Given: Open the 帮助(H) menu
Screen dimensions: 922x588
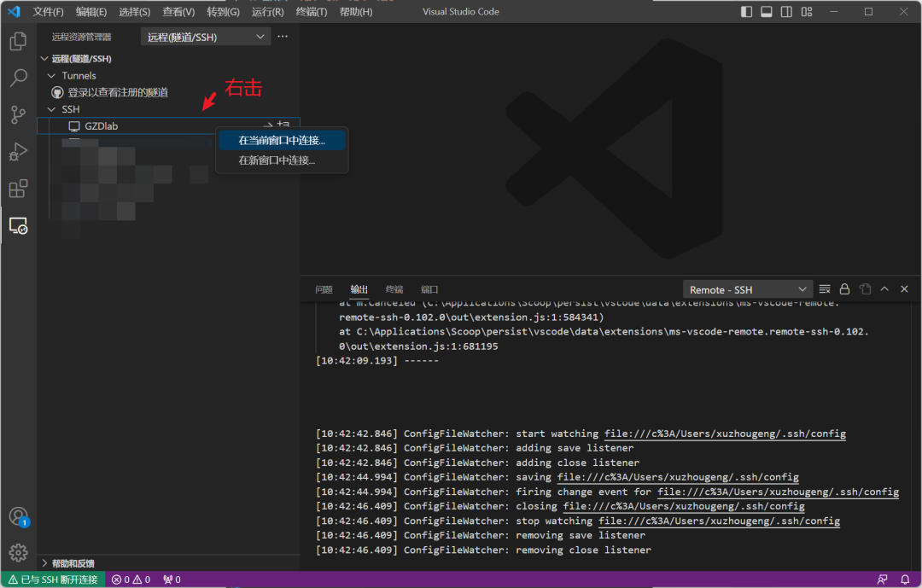Looking at the screenshot, I should pyautogui.click(x=356, y=12).
